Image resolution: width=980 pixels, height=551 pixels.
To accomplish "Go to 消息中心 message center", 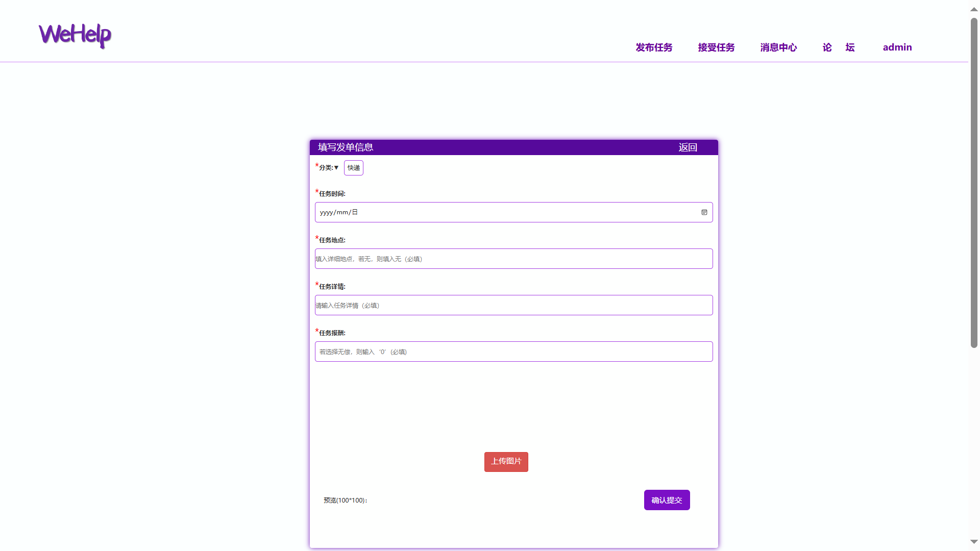I will [778, 47].
